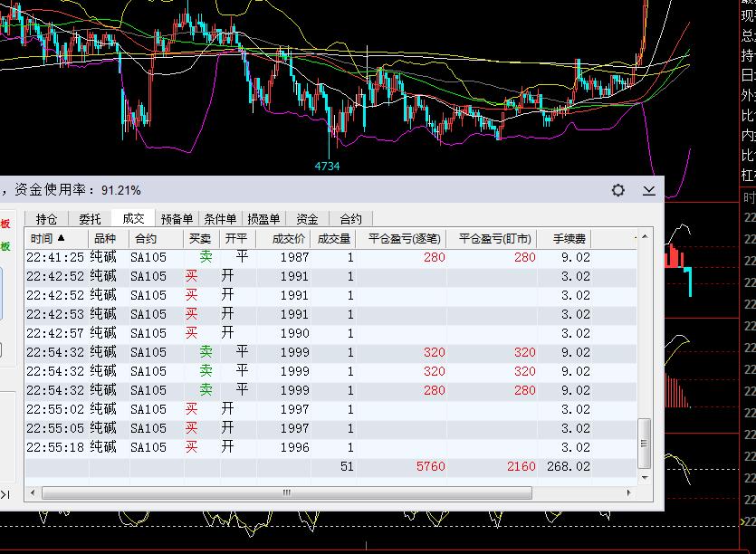Screen dimensions: 756x554
Task: Click the 成交量 column header
Action: coord(334,239)
